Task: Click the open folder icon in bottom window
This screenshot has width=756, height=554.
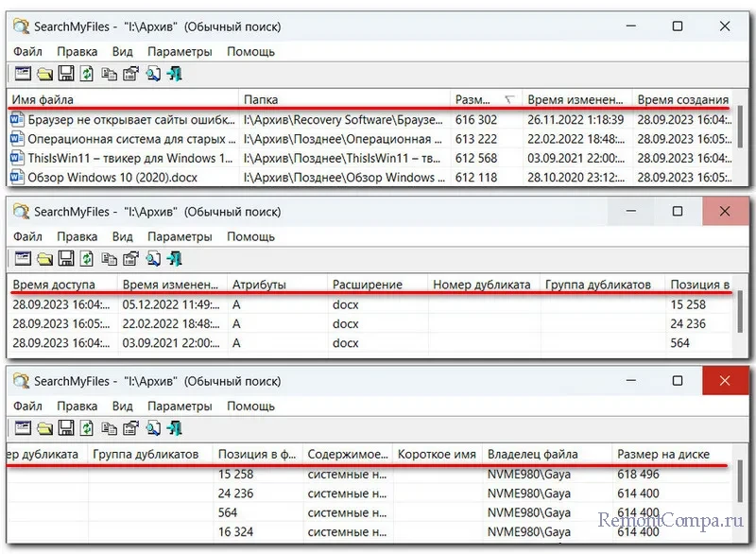Action: [44, 429]
